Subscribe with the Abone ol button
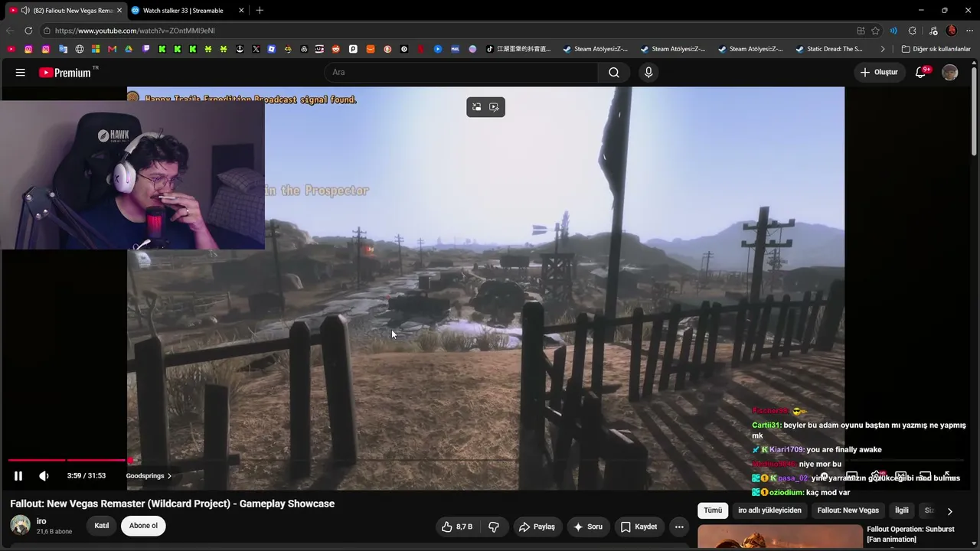The image size is (980, 551). coord(143,526)
